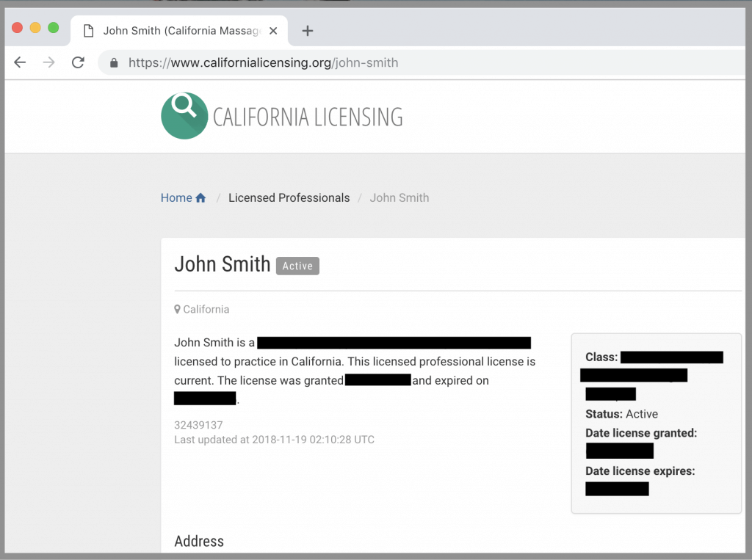Click the browser forward arrow
The width and height of the screenshot is (752, 560).
49,62
